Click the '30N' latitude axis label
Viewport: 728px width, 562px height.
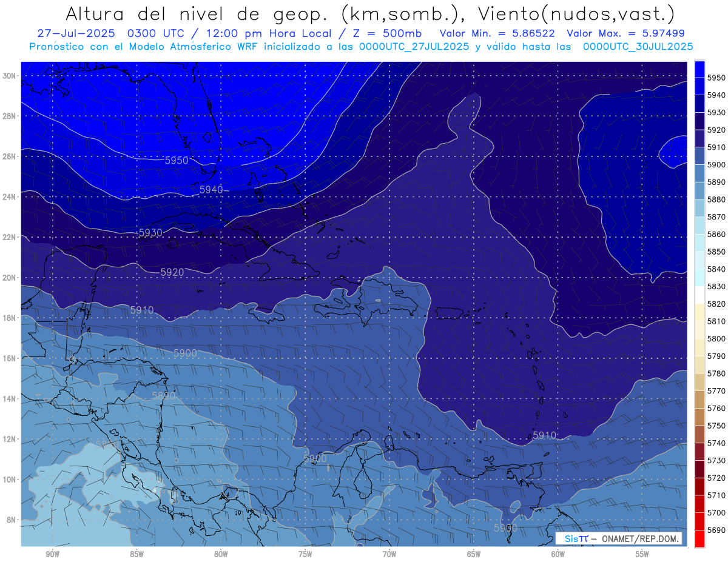pos(8,76)
